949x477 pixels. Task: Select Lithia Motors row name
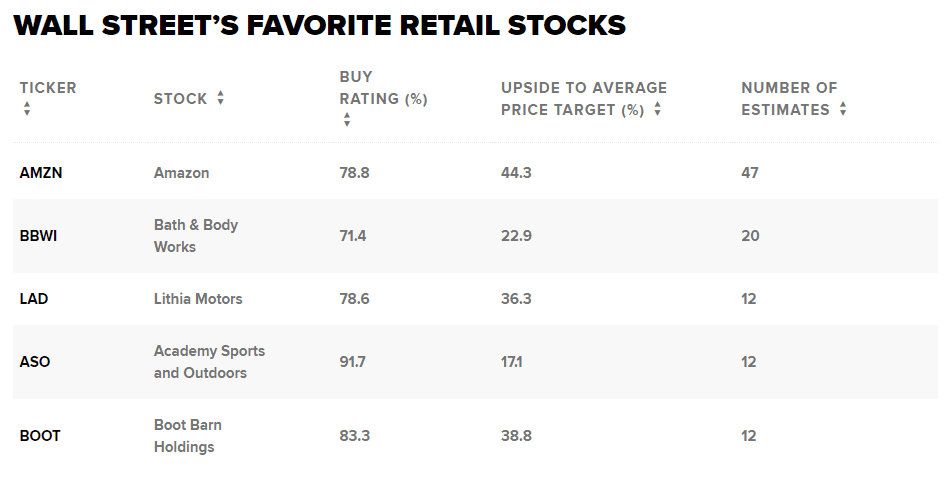(x=198, y=299)
